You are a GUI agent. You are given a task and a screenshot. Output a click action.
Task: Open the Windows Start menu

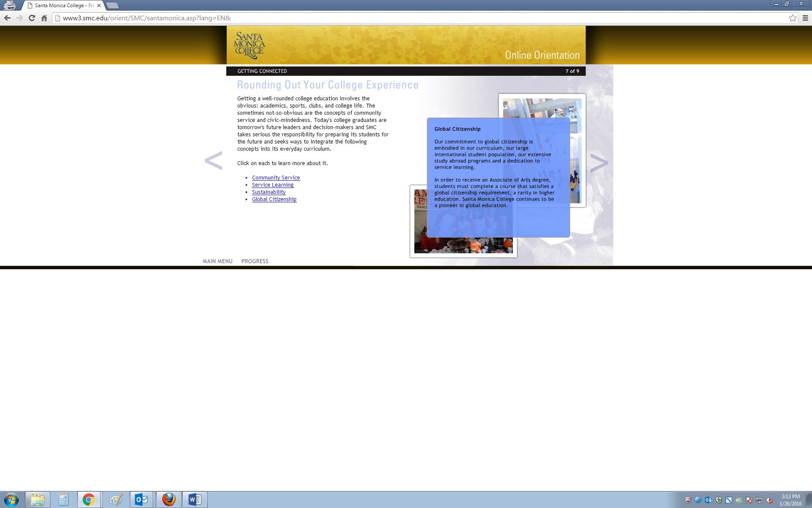(11, 500)
